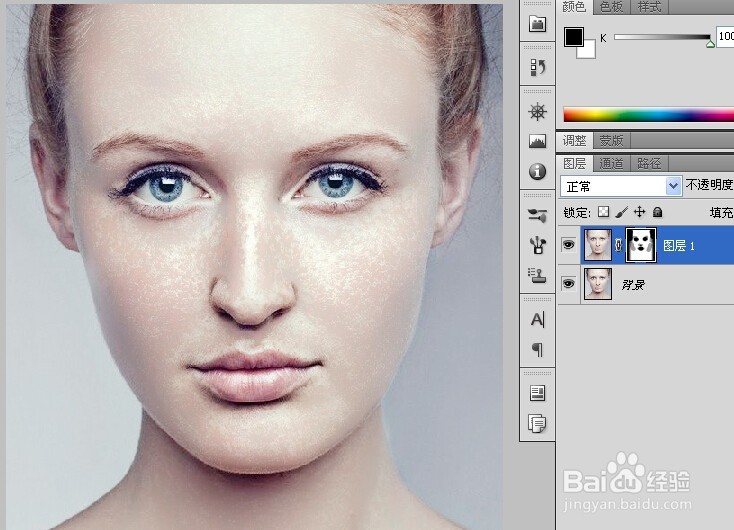Viewport: 734px width, 530px height.
Task: Toggle lock position move icon
Action: click(639, 212)
